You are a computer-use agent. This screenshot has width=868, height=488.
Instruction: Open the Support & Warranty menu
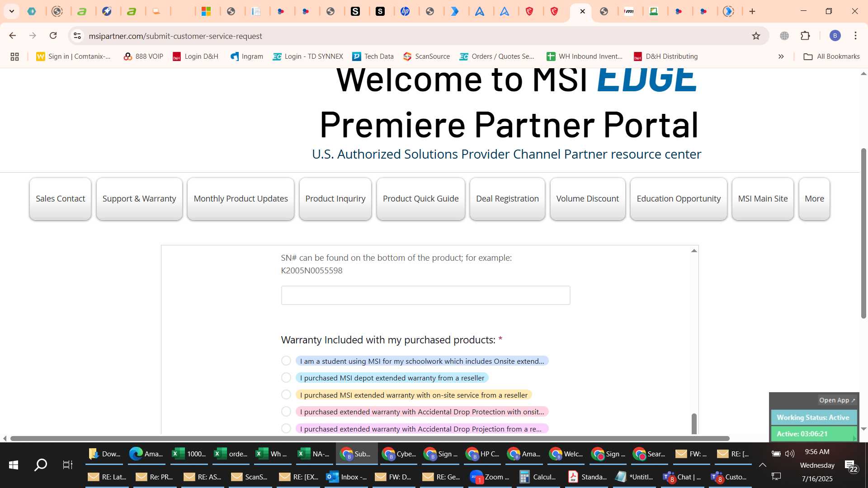click(x=139, y=199)
